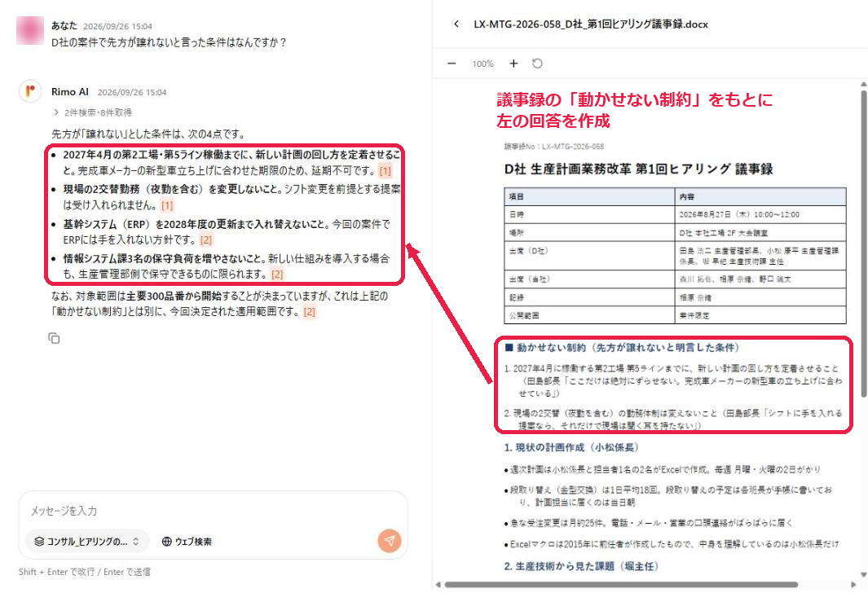This screenshot has width=868, height=593.
Task: Open citation [2] after the ERP sentence
Action: (206, 240)
